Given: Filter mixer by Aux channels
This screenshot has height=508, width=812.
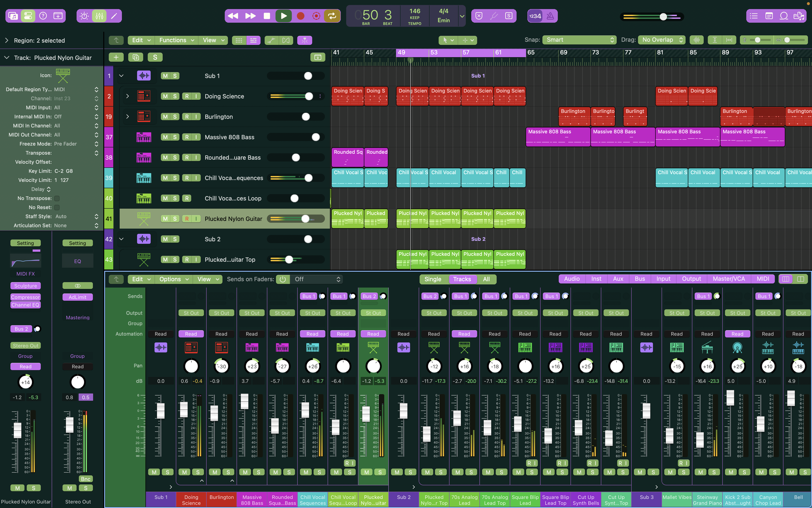Looking at the screenshot, I should pos(618,279).
